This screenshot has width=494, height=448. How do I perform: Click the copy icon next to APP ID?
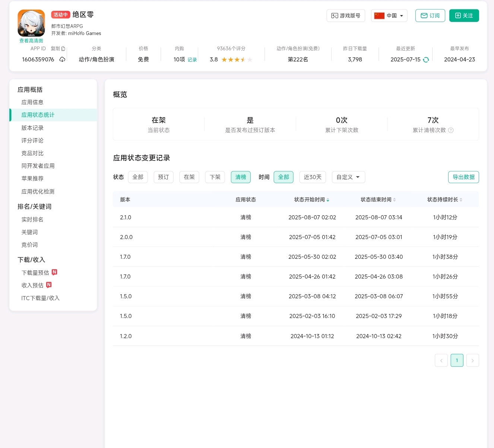coord(63,49)
